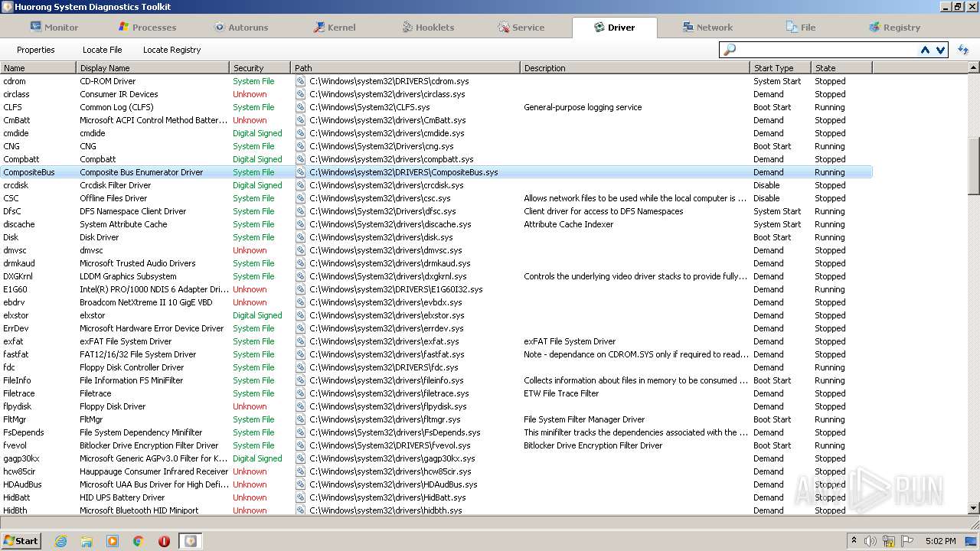
Task: Focus the driver search input field
Action: pyautogui.click(x=827, y=50)
